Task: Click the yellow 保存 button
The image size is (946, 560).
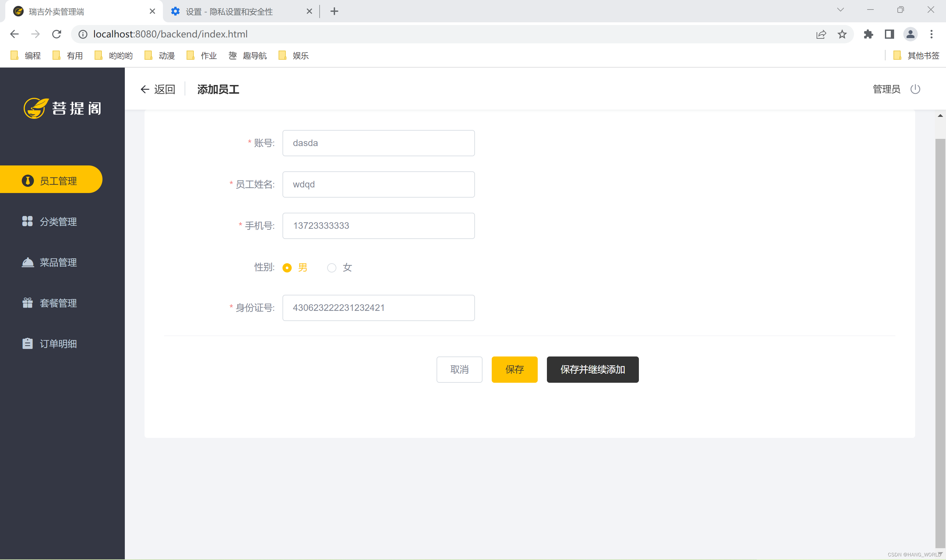Action: coord(514,369)
